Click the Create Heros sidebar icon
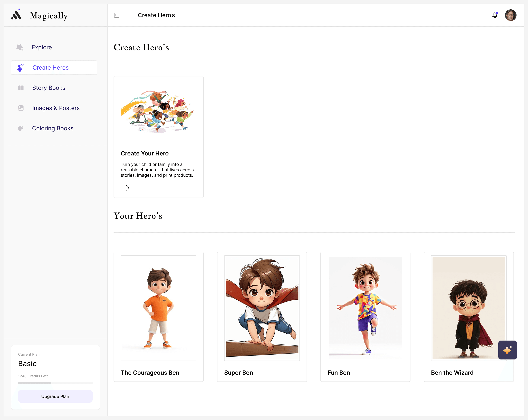 (x=21, y=68)
